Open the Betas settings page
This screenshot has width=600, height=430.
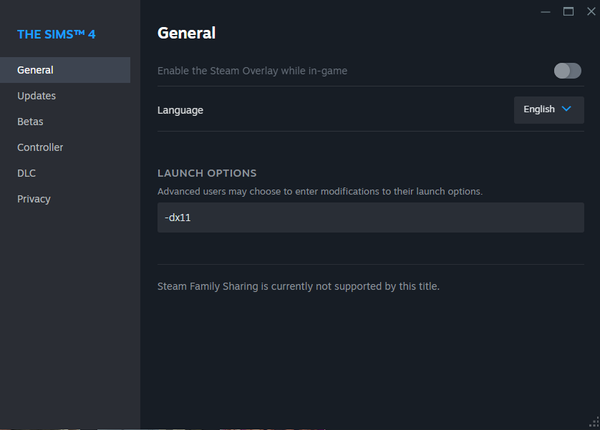coord(30,122)
